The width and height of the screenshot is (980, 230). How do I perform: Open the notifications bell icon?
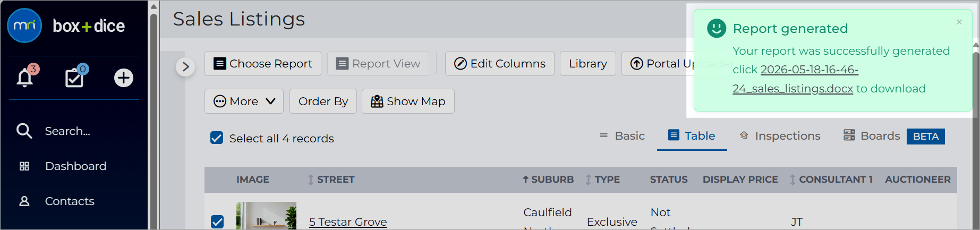coord(25,78)
